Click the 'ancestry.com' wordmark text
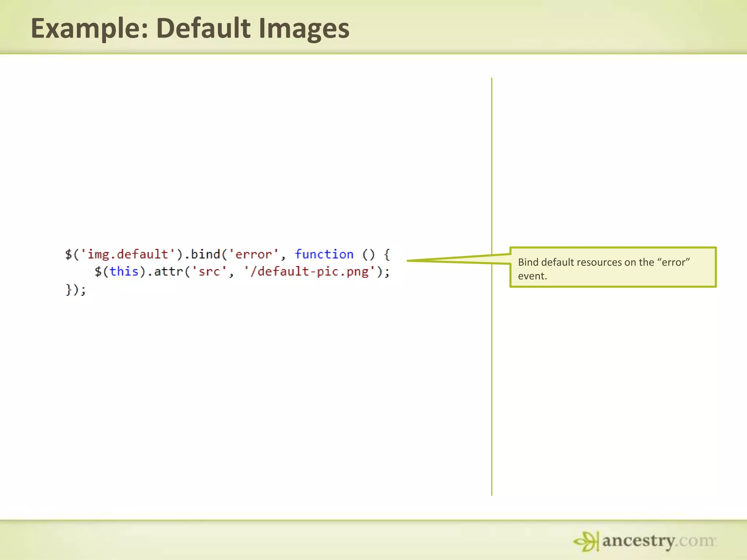 tap(659, 541)
